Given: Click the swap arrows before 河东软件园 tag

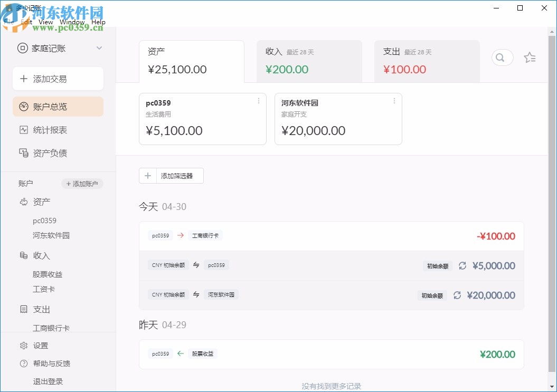Looking at the screenshot, I should (196, 294).
